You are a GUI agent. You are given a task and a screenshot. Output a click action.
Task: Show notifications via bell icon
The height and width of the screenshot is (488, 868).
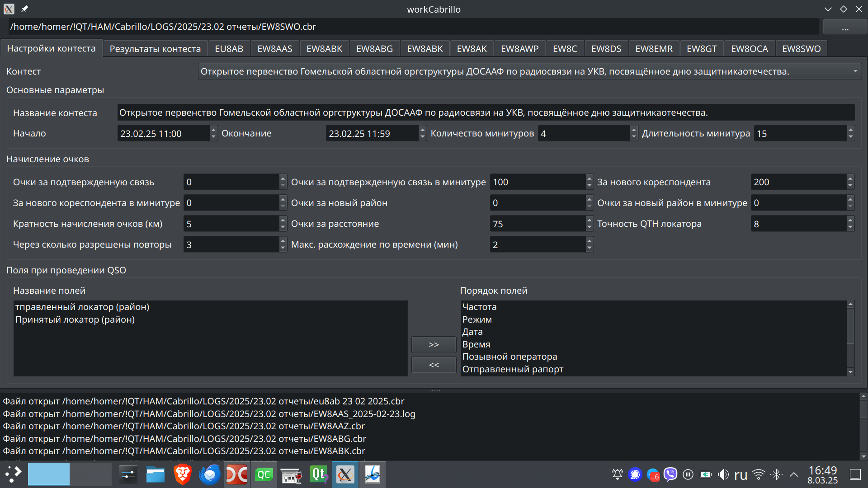click(617, 474)
